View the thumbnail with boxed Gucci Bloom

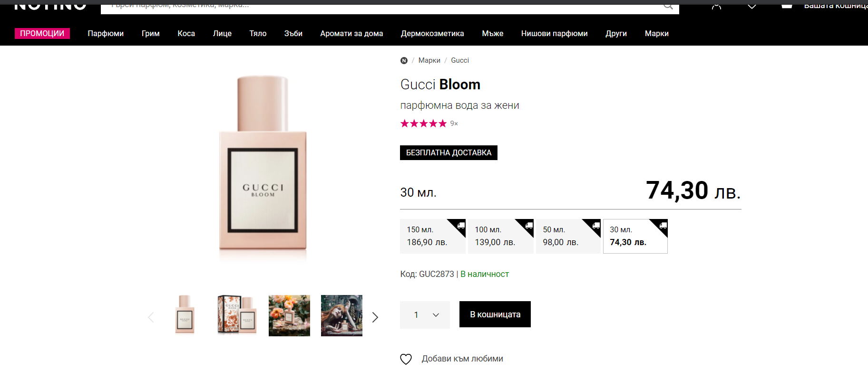pos(237,315)
